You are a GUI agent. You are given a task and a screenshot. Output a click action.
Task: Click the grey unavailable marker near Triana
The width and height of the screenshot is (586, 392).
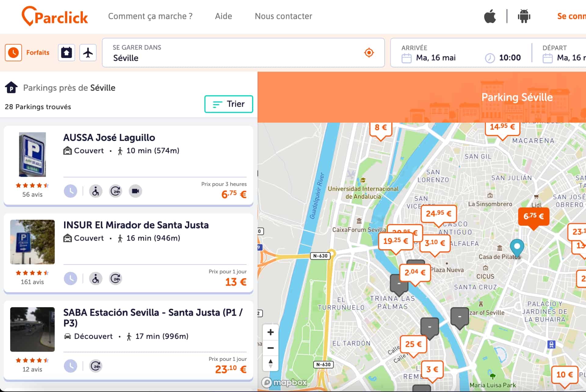[399, 284]
